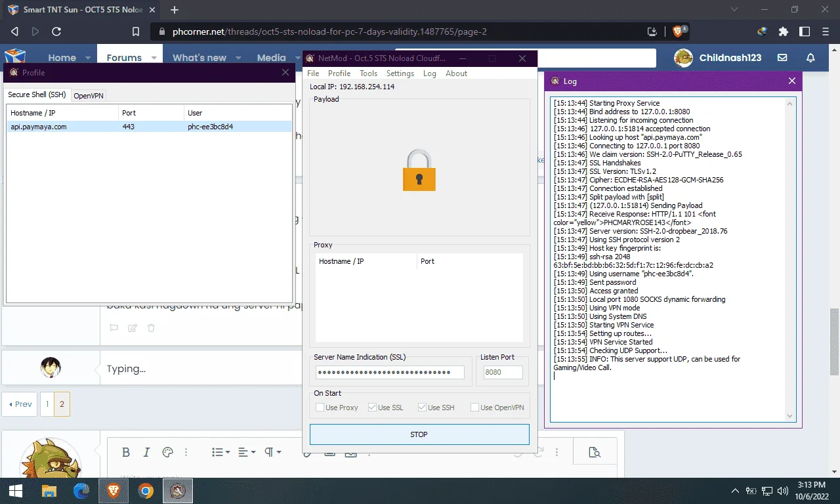Viewport: 840px width, 504px height.
Task: Expand the text alignment dropdown in editor
Action: pos(247,452)
